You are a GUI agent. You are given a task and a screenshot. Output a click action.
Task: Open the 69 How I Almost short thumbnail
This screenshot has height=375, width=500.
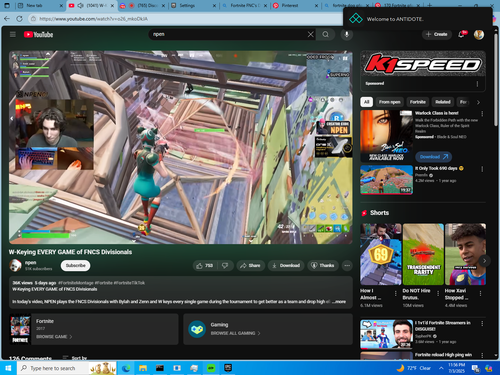tap(381, 254)
